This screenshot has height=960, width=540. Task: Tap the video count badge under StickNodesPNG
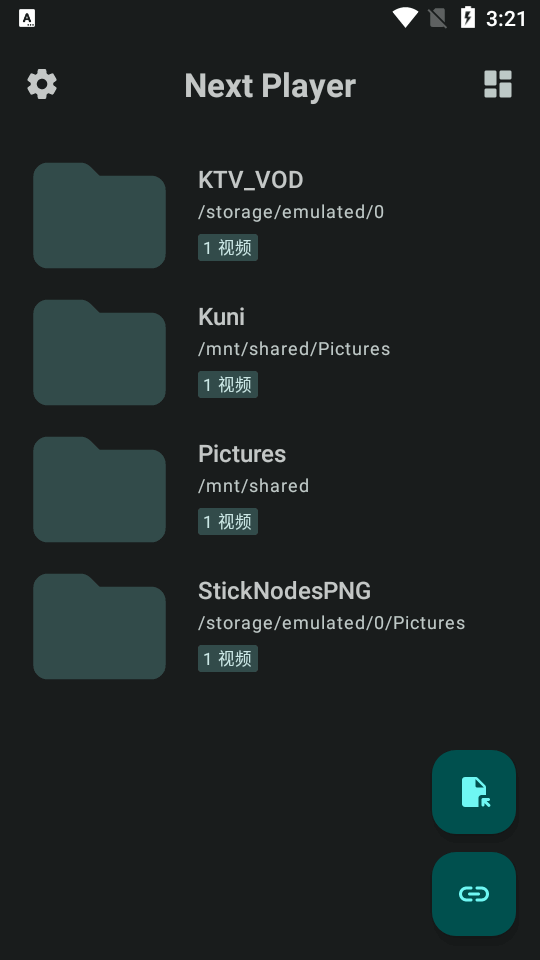[x=228, y=659]
